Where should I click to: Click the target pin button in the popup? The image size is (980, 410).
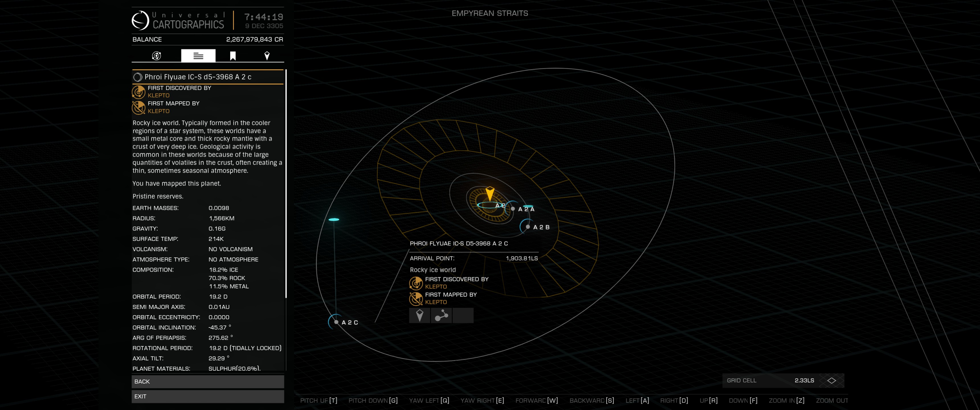pyautogui.click(x=420, y=315)
